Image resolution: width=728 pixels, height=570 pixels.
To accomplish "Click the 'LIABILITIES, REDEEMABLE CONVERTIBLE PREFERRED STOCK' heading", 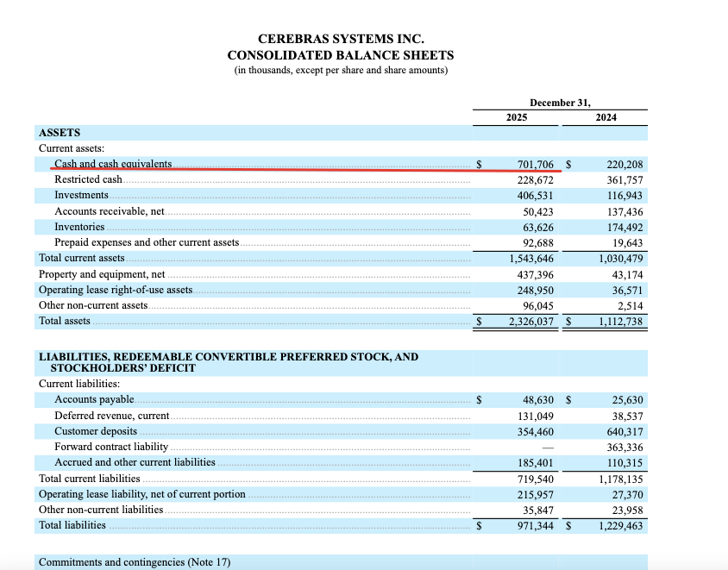I will [x=229, y=362].
